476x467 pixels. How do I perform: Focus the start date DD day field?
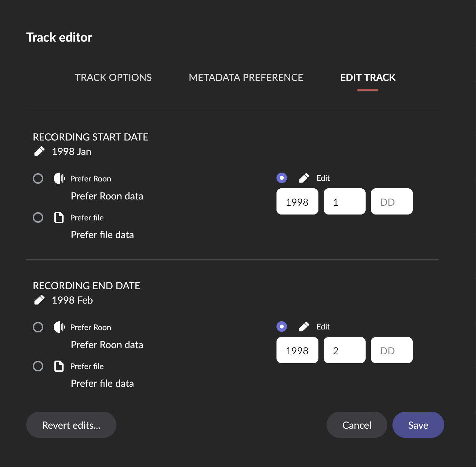coord(391,202)
